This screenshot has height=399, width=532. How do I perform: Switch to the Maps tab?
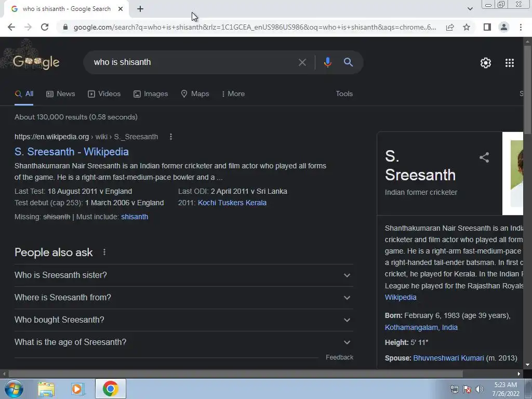(x=195, y=94)
